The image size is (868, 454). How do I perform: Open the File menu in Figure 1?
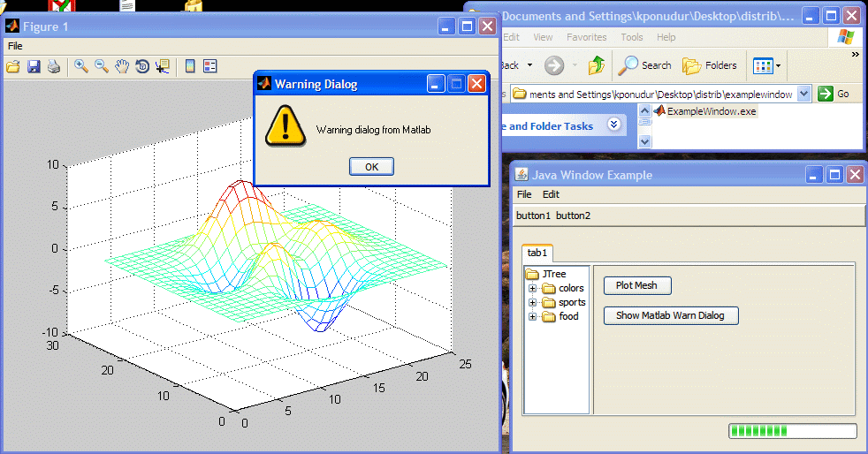16,46
